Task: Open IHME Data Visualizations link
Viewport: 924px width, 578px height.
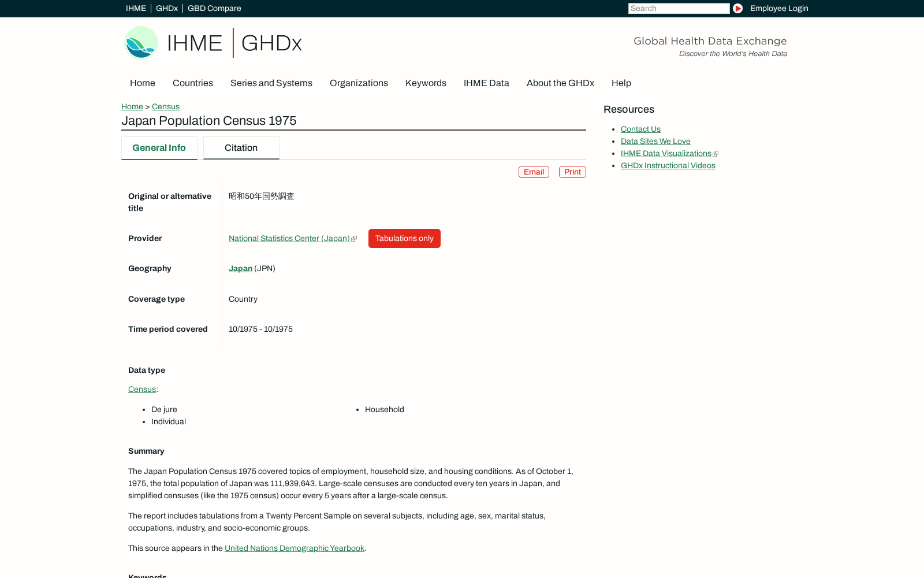Action: point(666,153)
